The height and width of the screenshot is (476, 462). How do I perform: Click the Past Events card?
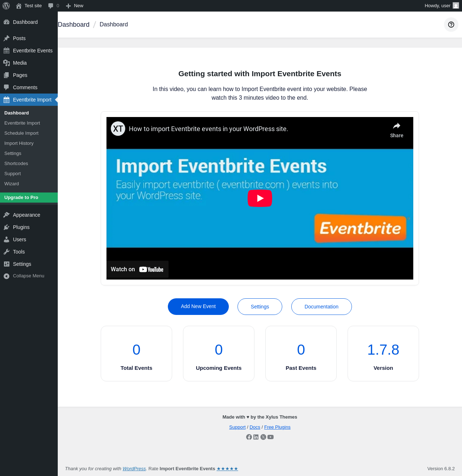tap(301, 354)
